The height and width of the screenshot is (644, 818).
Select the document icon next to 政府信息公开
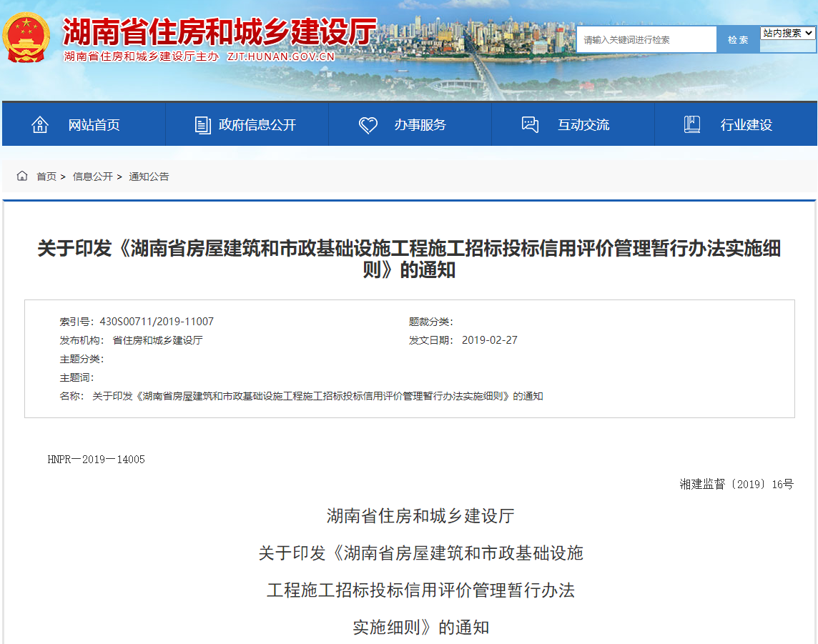203,123
